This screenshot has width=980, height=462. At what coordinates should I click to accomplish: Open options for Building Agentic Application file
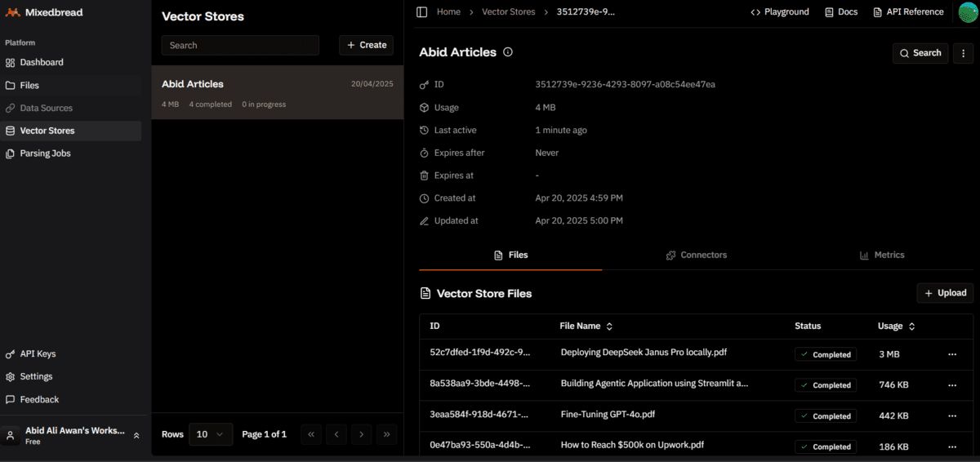(952, 384)
